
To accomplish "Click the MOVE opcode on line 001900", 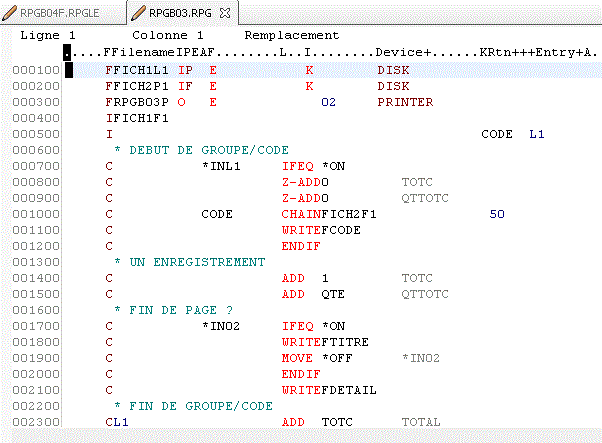I will click(x=297, y=358).
